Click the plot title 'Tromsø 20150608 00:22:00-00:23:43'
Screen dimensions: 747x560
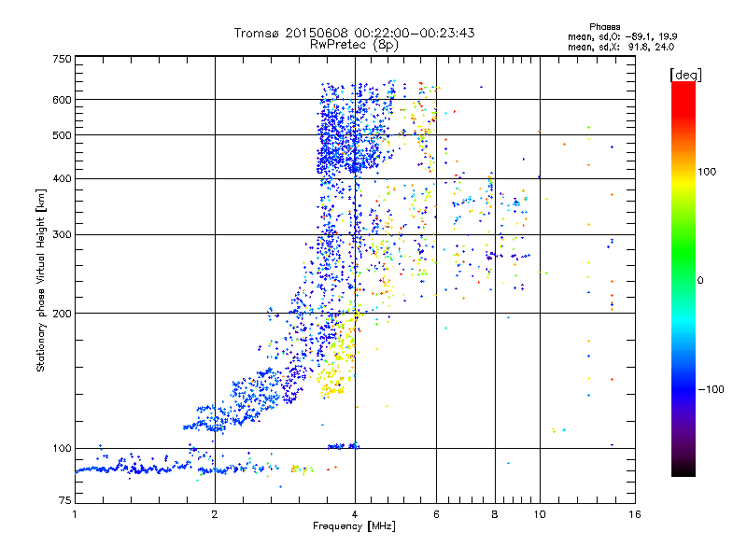click(x=354, y=33)
